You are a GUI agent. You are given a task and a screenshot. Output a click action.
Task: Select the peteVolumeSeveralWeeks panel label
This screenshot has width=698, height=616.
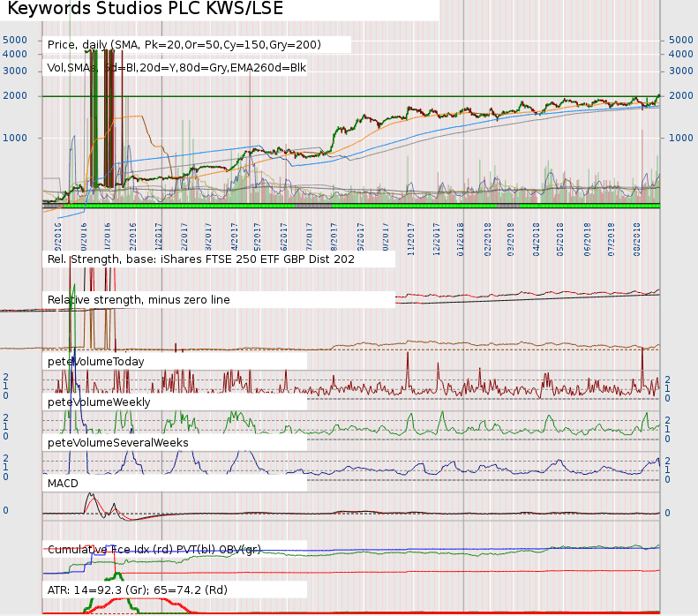coord(118,442)
